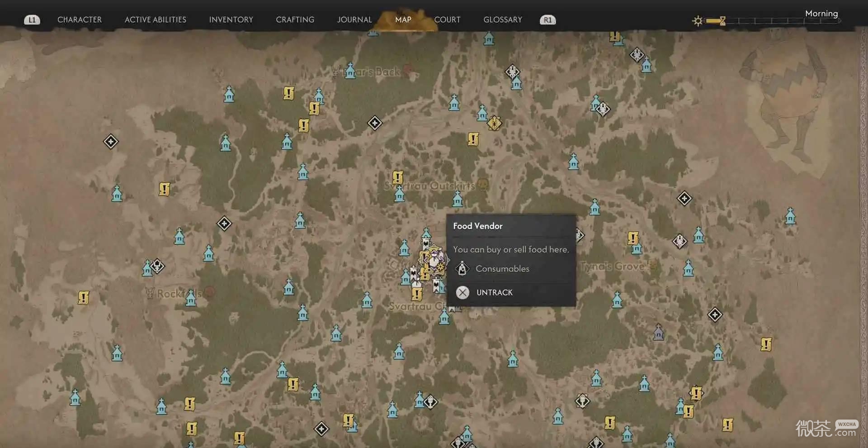This screenshot has width=868, height=448.
Task: Open the INVENTORY tab
Action: pyautogui.click(x=231, y=20)
